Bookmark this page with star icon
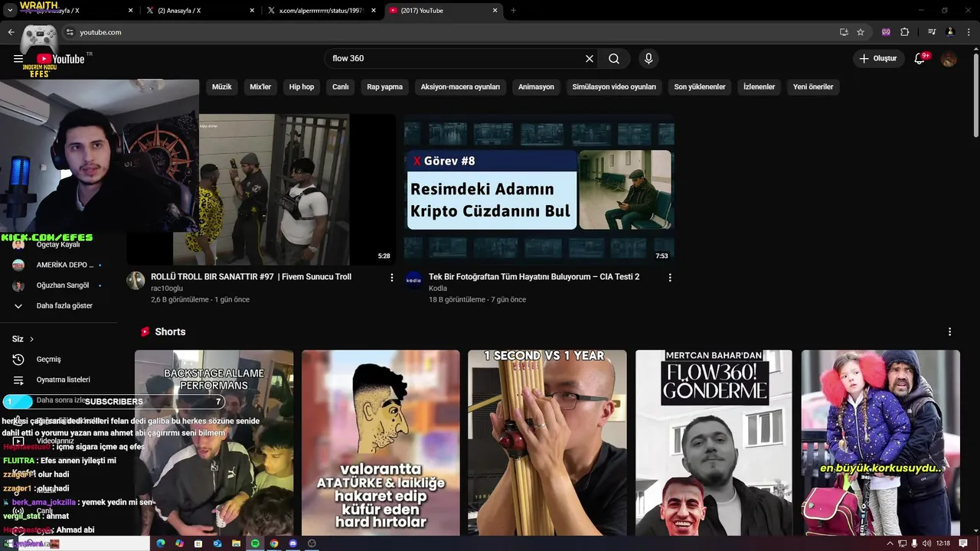The image size is (980, 551). (861, 32)
